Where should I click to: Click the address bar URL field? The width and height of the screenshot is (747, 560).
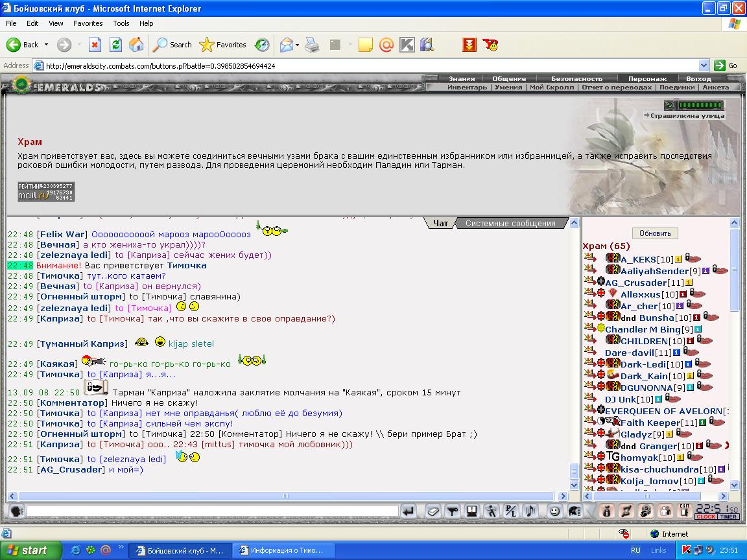coord(365,65)
